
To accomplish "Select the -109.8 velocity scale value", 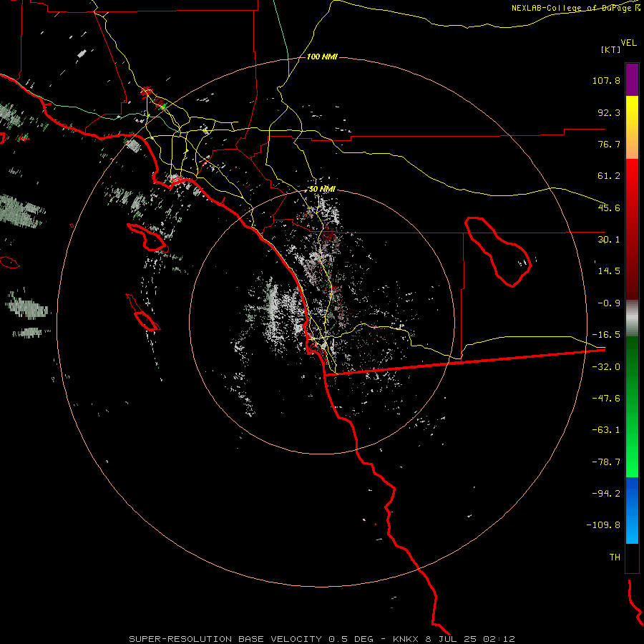I will (603, 525).
